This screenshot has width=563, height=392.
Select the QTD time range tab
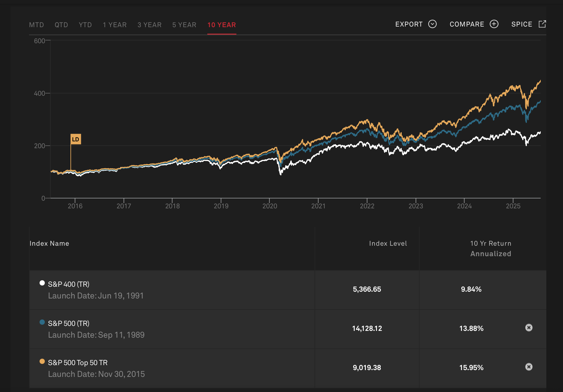(x=61, y=25)
